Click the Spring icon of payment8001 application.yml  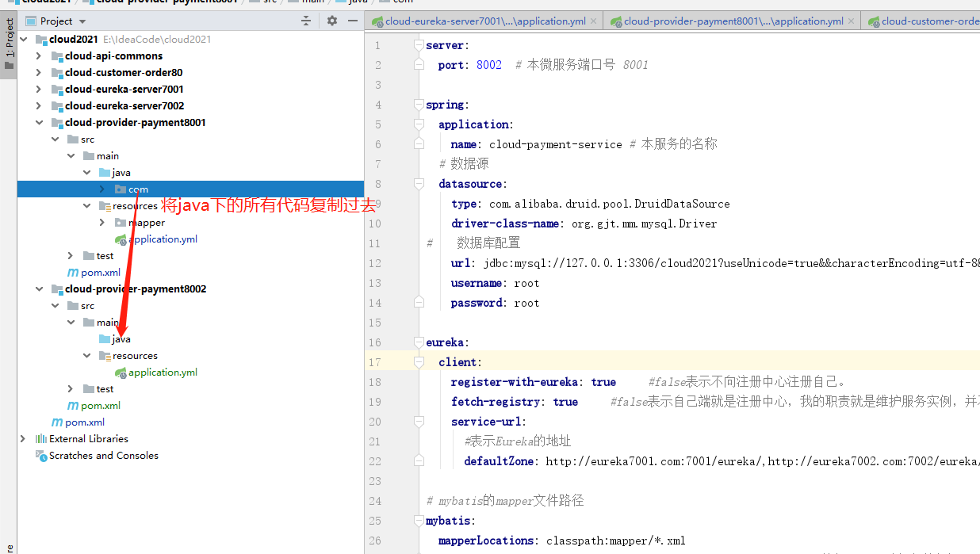click(121, 239)
